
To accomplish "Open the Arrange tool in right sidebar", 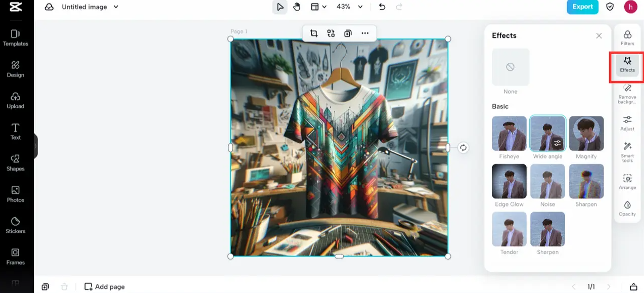I will tap(627, 182).
